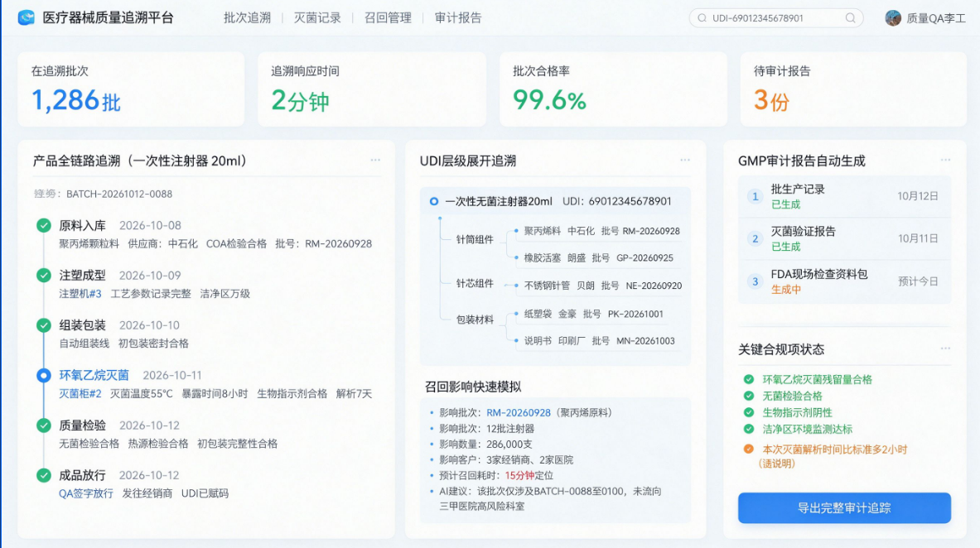Click the search magnifier icon on the right of the search box
Image resolution: width=980 pixels, height=548 pixels.
(x=850, y=18)
